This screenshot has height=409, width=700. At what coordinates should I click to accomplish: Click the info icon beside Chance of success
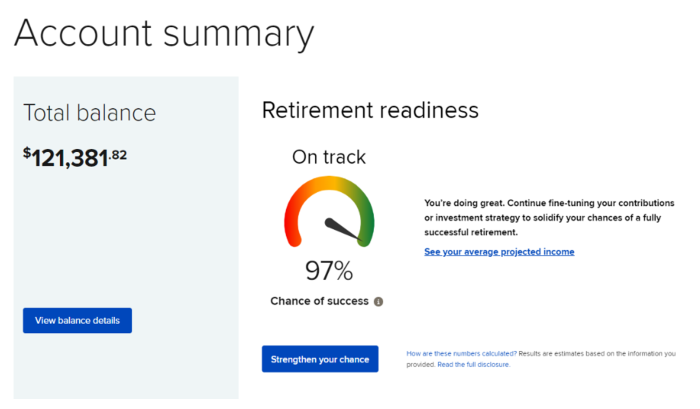pos(378,301)
